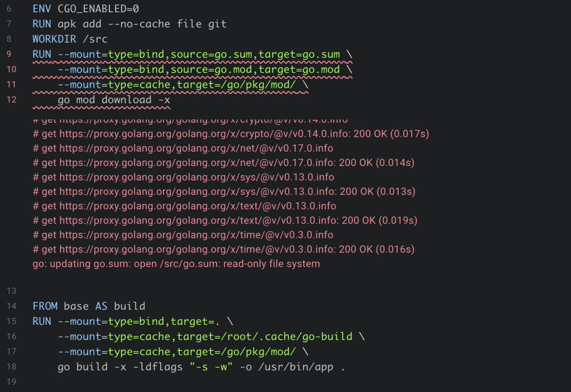This screenshot has height=392, width=571.
Task: Click the "-s -w" ldflags string
Action: 212,367
